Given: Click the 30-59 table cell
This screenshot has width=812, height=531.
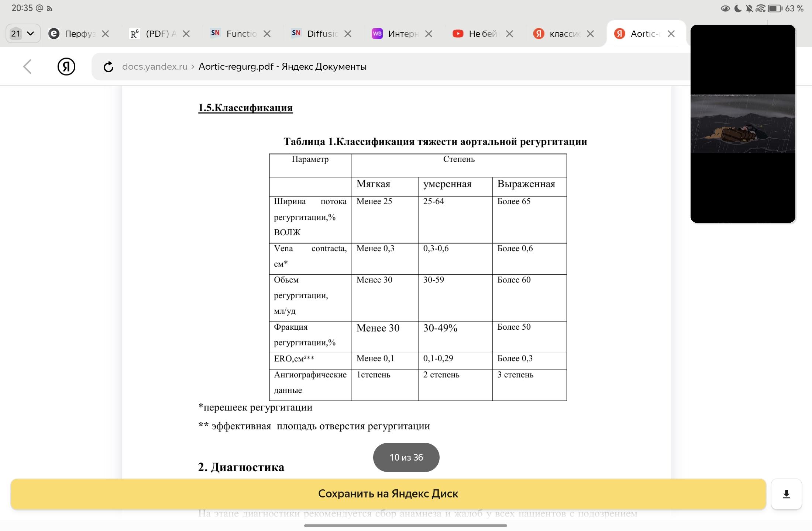Looking at the screenshot, I should [x=455, y=298].
